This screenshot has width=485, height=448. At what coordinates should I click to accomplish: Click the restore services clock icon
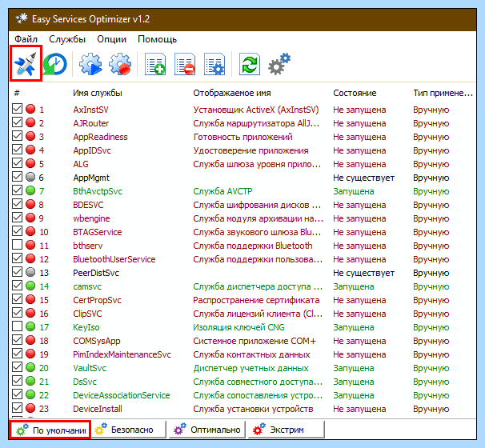(x=55, y=64)
